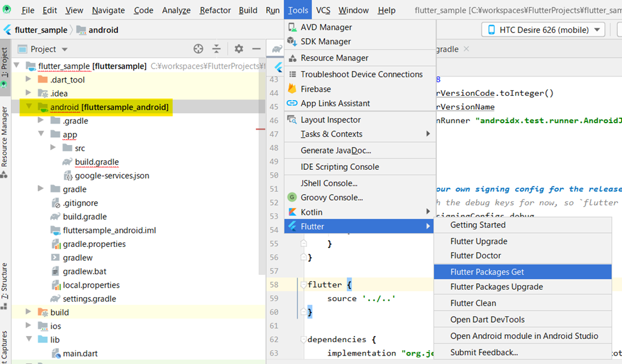Open Firebase assistant menu item
Viewport: 622px width, 364px height.
[316, 89]
